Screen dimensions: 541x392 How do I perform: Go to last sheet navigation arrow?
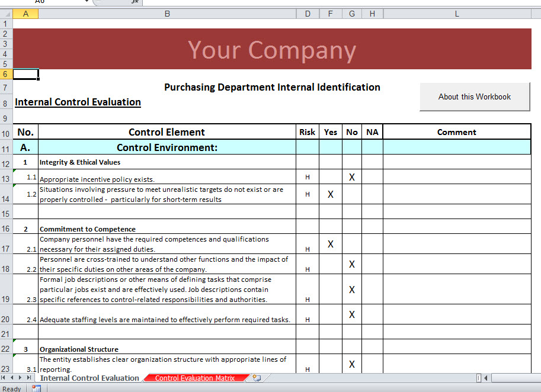tap(29, 378)
